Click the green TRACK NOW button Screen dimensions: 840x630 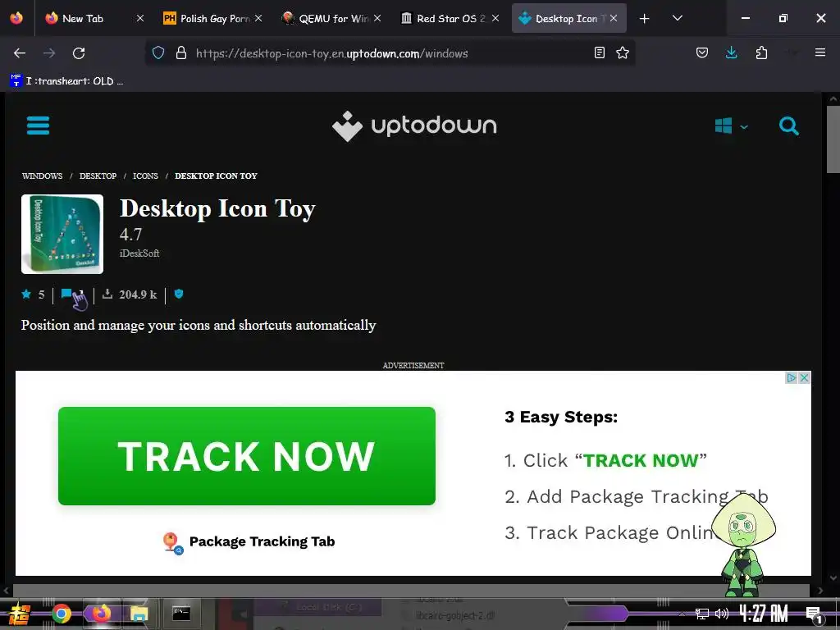[x=246, y=456]
